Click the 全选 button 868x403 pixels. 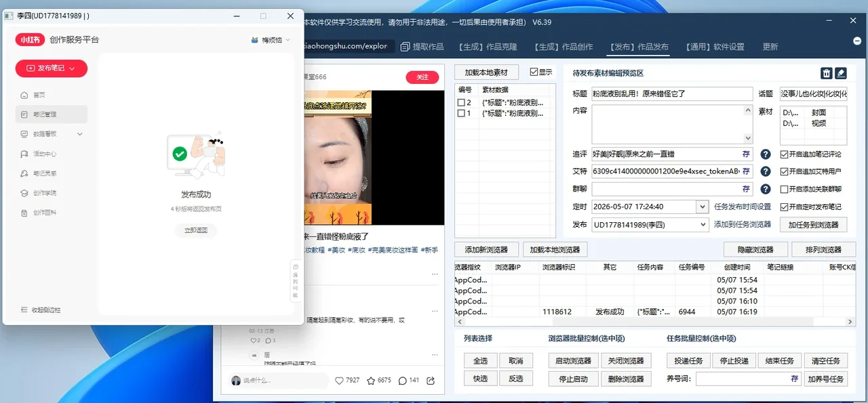coord(481,360)
